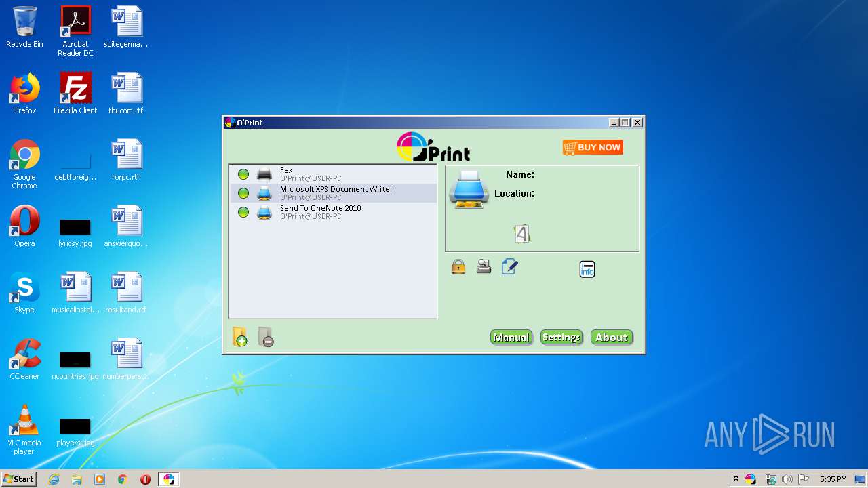The height and width of the screenshot is (488, 868).
Task: Click the O'Print taskbar button
Action: pos(168,479)
